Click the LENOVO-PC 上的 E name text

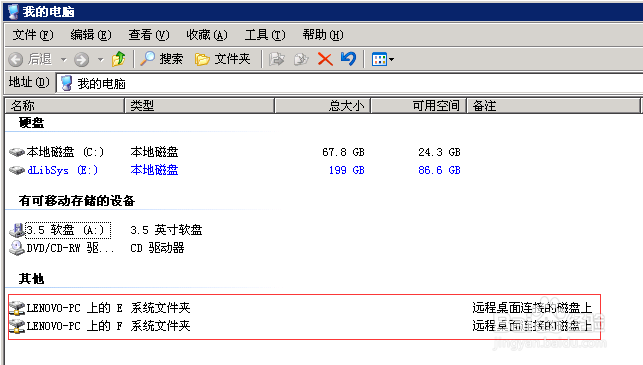tap(75, 308)
